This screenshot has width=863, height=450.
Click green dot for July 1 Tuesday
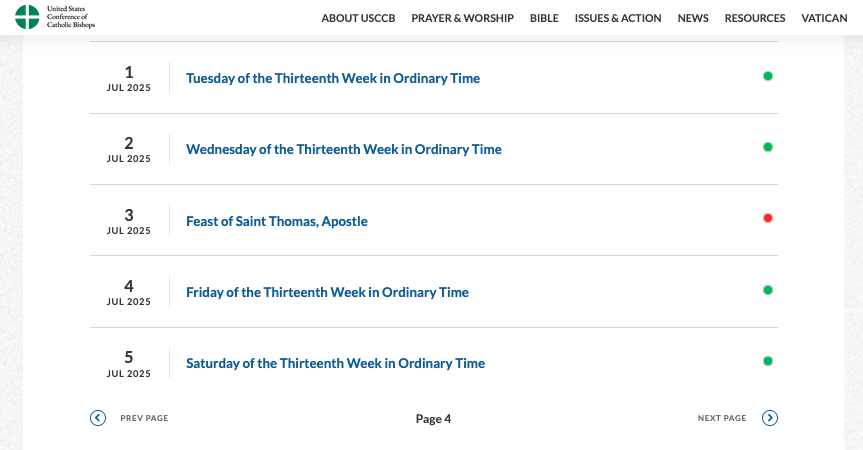coord(768,76)
